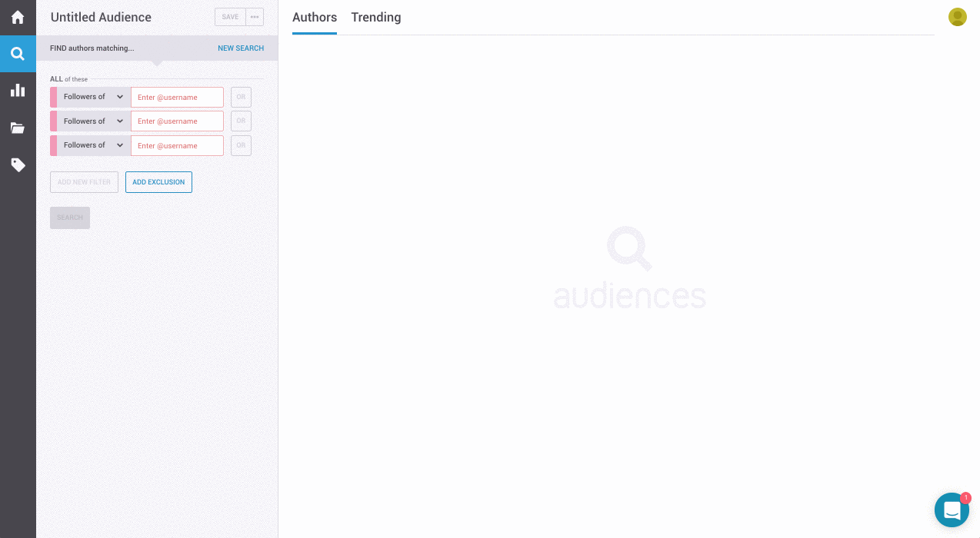This screenshot has width=980, height=538.
Task: Open the folder icon in sidebar
Action: 18,128
